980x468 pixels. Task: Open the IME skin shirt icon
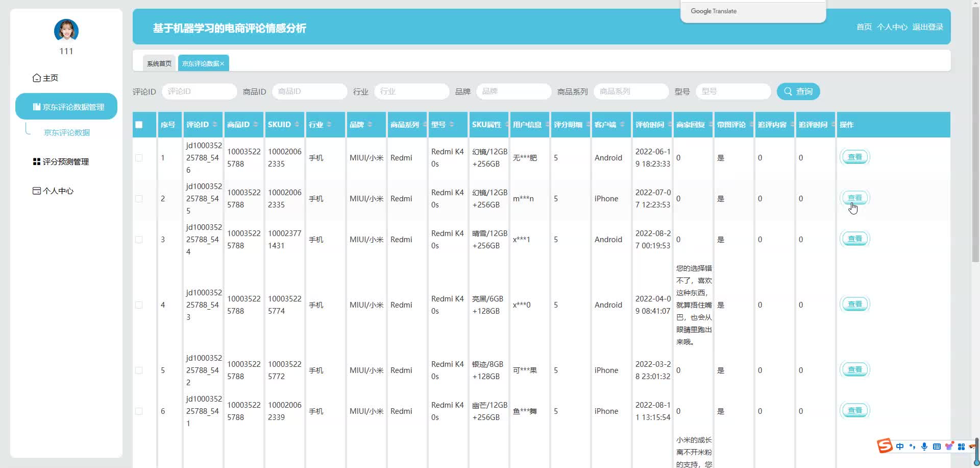949,447
